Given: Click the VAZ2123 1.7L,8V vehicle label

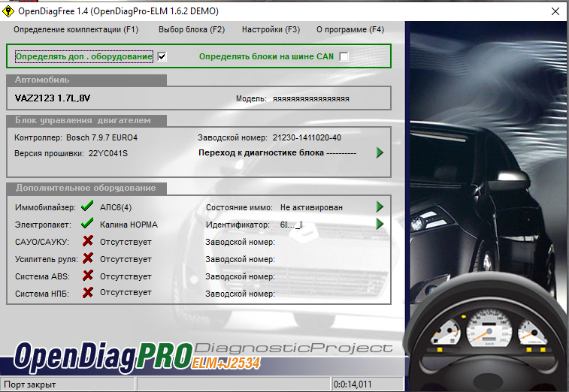Looking at the screenshot, I should pyautogui.click(x=53, y=98).
